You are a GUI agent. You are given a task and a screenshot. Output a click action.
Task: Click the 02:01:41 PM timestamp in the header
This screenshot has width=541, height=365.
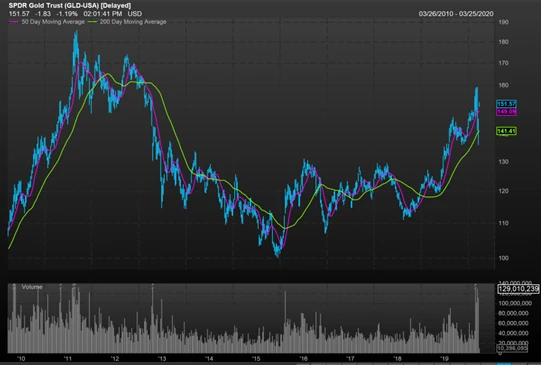(x=102, y=14)
